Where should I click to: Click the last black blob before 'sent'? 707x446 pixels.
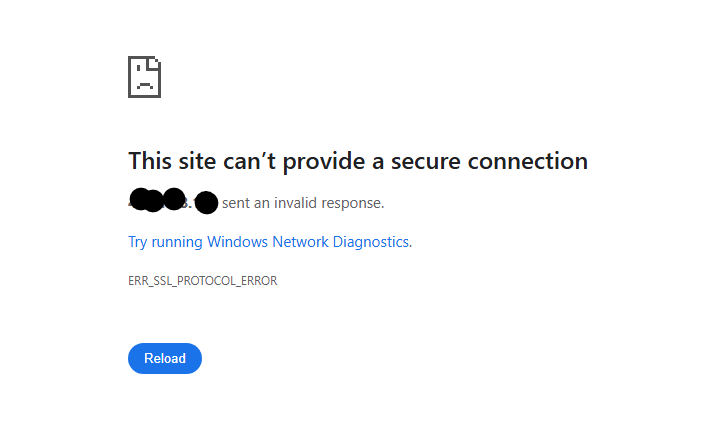(x=207, y=202)
